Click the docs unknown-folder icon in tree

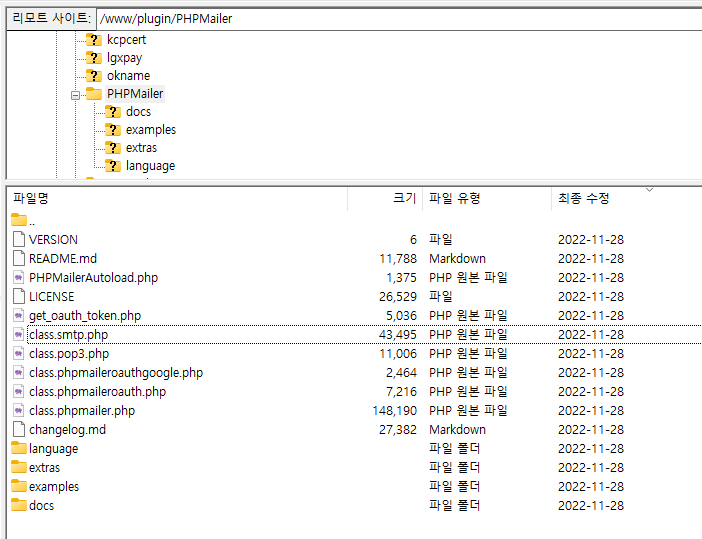coord(113,111)
